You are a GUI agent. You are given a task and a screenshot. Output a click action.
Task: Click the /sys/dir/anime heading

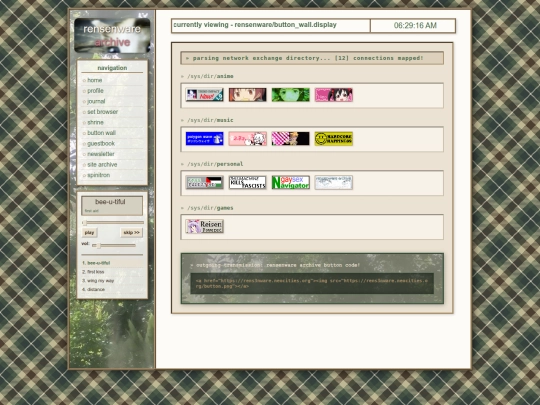pyautogui.click(x=210, y=76)
